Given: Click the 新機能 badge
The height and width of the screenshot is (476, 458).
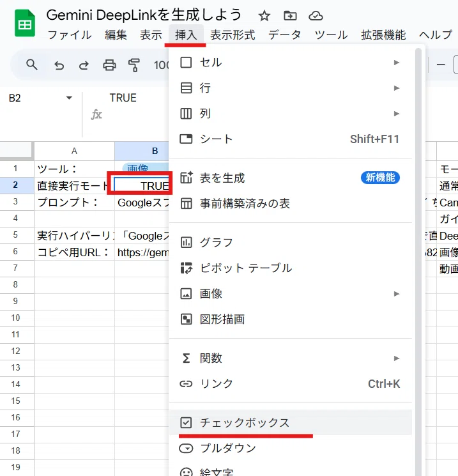Looking at the screenshot, I should click(380, 178).
